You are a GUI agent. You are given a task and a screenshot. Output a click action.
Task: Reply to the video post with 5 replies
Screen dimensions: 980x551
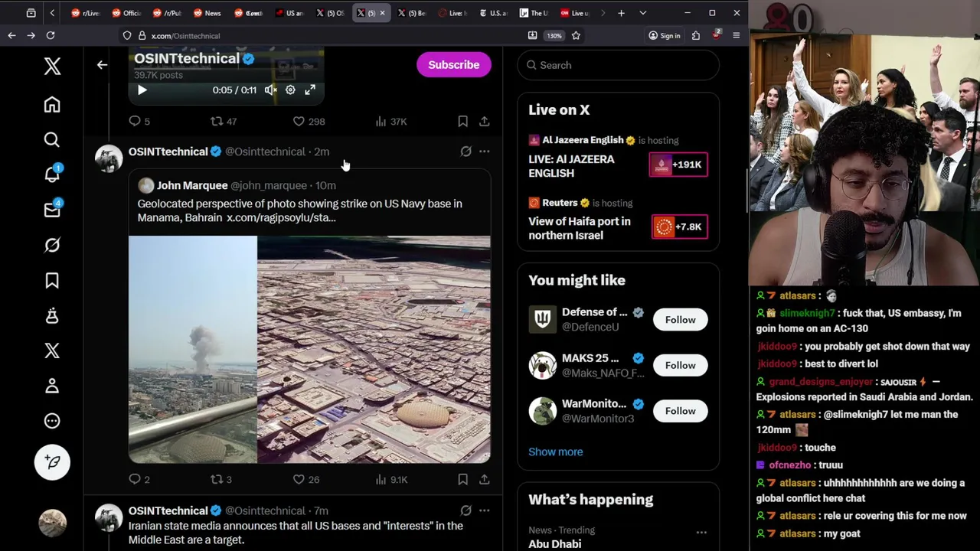click(139, 121)
